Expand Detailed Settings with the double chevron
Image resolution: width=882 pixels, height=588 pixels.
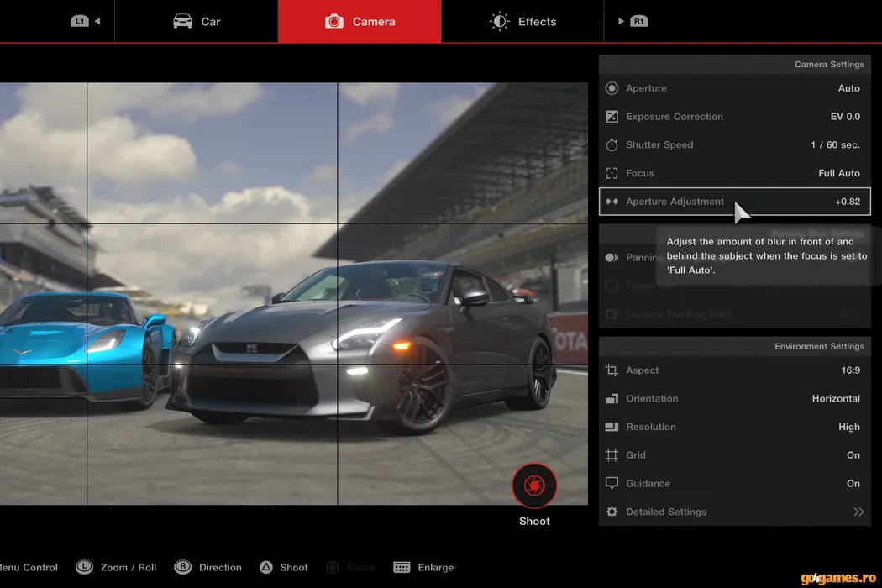click(858, 512)
